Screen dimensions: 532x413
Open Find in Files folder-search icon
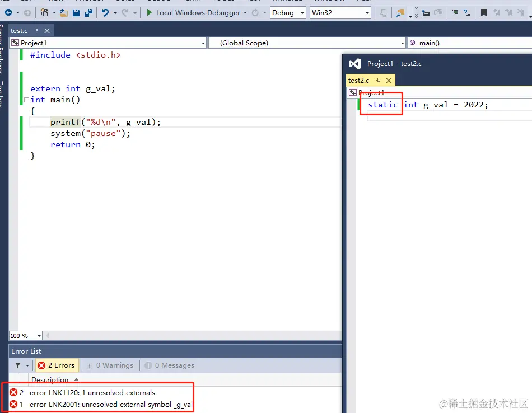pos(400,13)
